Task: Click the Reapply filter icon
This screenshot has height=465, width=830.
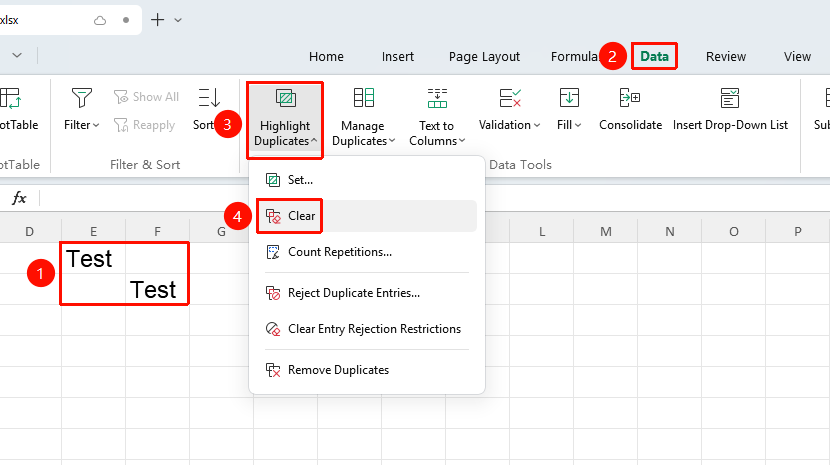Action: pos(121,125)
